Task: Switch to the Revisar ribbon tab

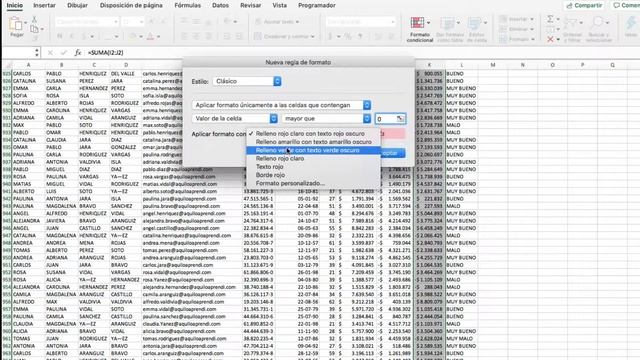Action: (x=251, y=5)
